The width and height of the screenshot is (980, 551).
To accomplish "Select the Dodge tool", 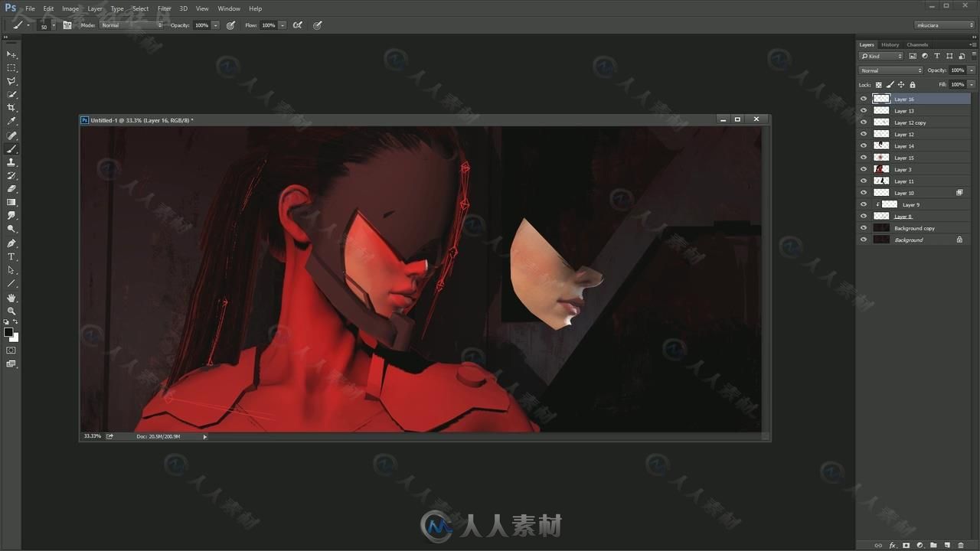I will click(11, 229).
